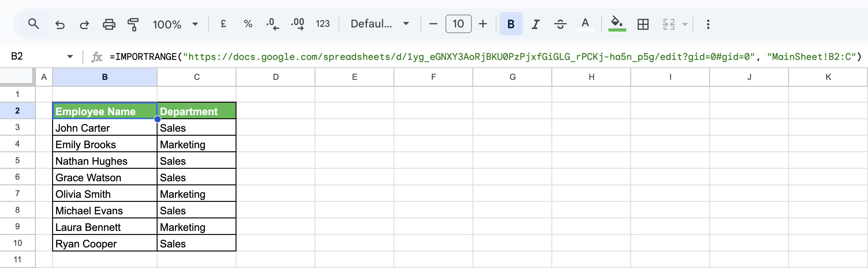Decrease font size with minus button

(x=433, y=24)
